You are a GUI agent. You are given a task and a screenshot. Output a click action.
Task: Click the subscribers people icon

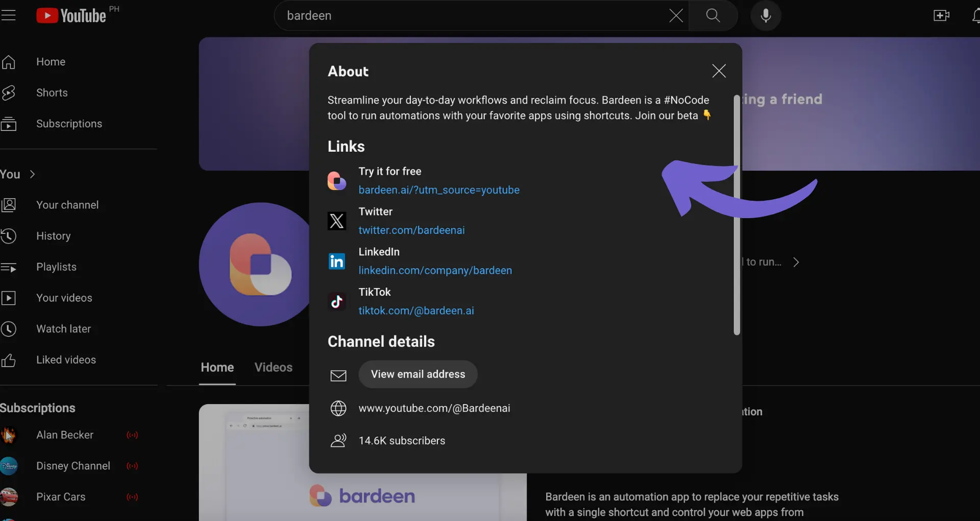[338, 440]
